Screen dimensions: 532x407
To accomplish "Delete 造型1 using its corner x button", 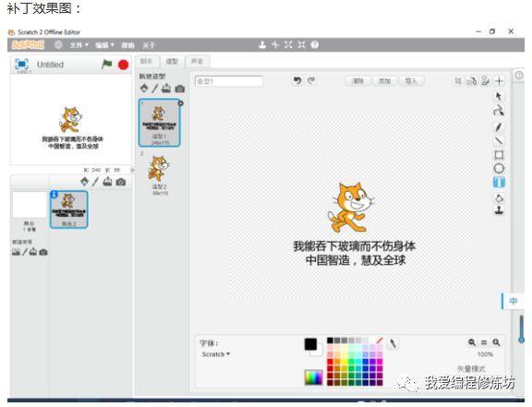I will click(x=180, y=103).
